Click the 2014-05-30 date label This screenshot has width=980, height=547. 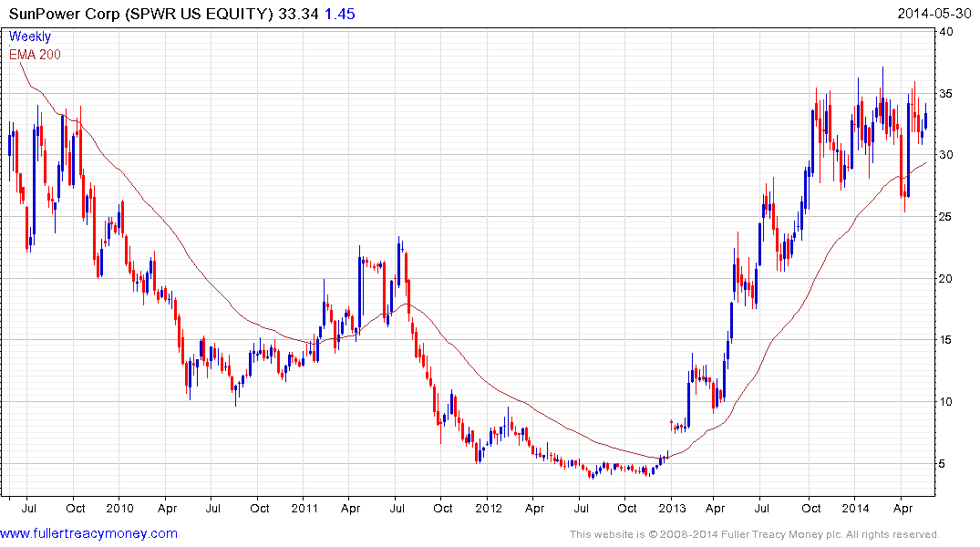click(934, 14)
